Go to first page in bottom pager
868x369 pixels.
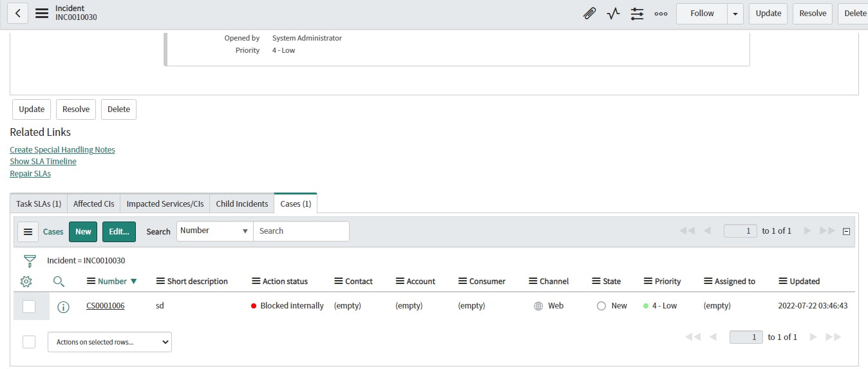coord(693,337)
